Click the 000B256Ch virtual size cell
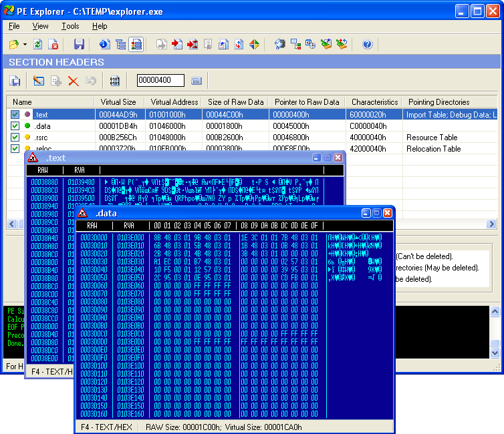 point(118,138)
